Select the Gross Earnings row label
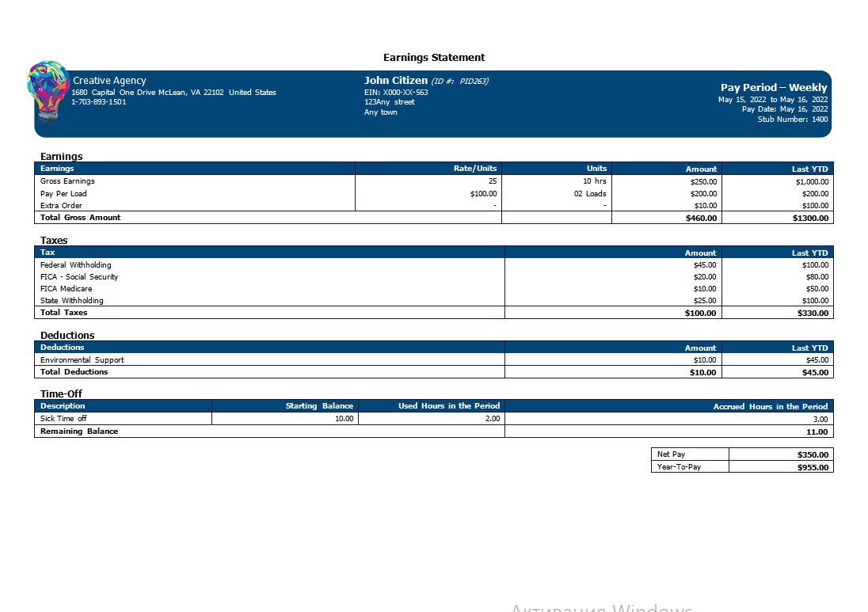The width and height of the screenshot is (868, 612). click(67, 181)
